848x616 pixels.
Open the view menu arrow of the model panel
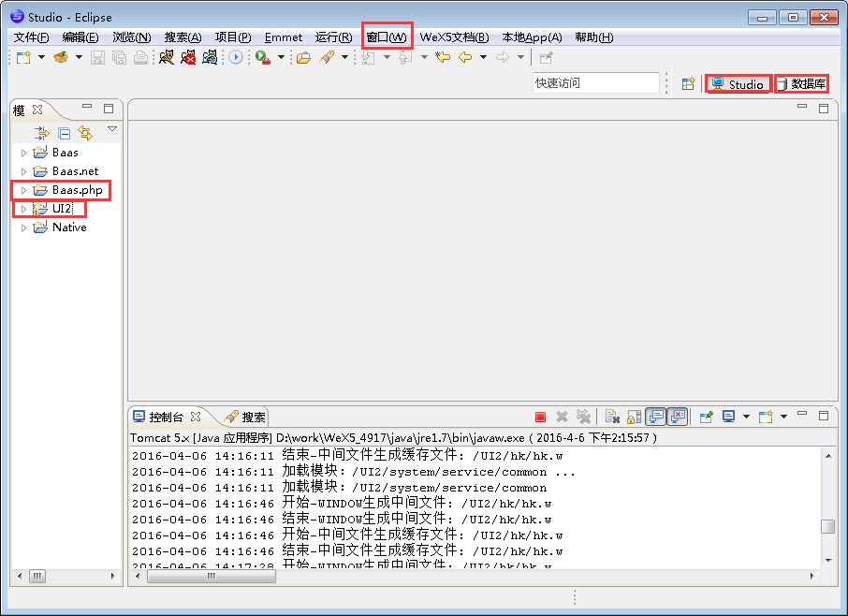tap(112, 130)
